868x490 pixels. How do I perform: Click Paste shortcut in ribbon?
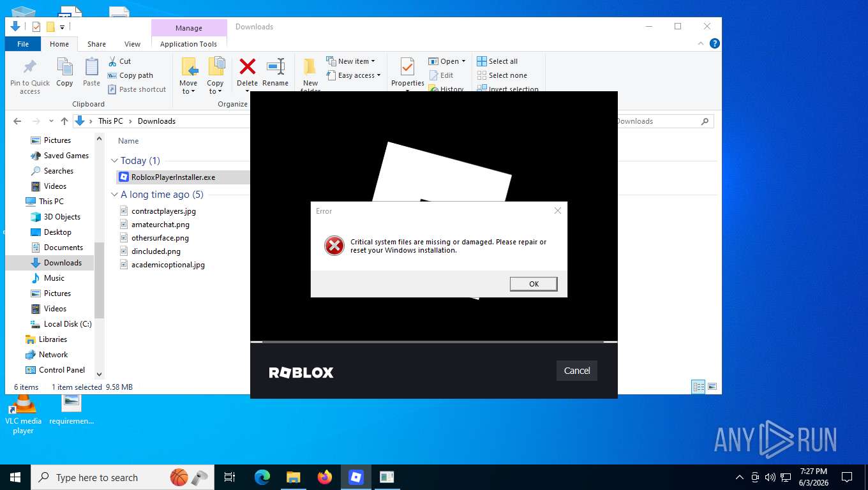click(137, 89)
